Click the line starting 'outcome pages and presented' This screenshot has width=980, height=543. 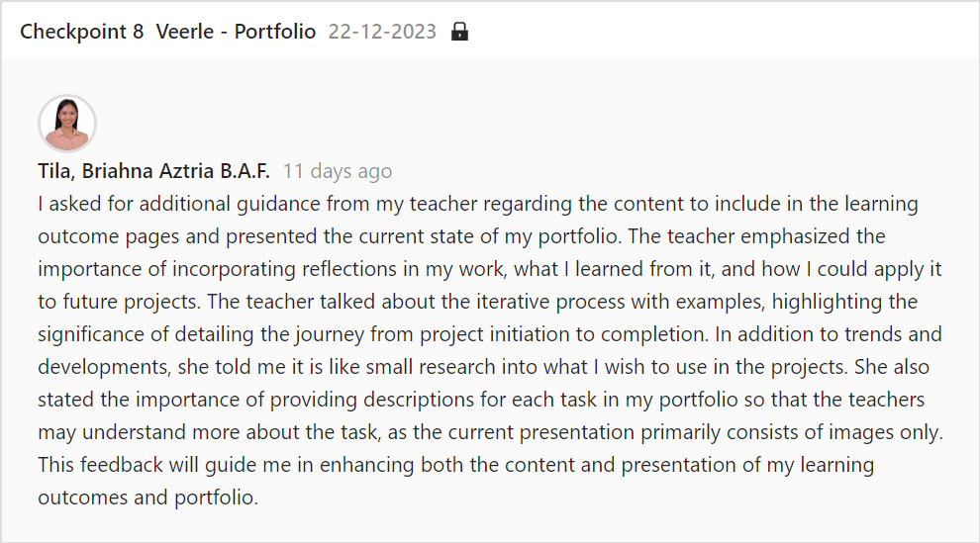coord(462,236)
